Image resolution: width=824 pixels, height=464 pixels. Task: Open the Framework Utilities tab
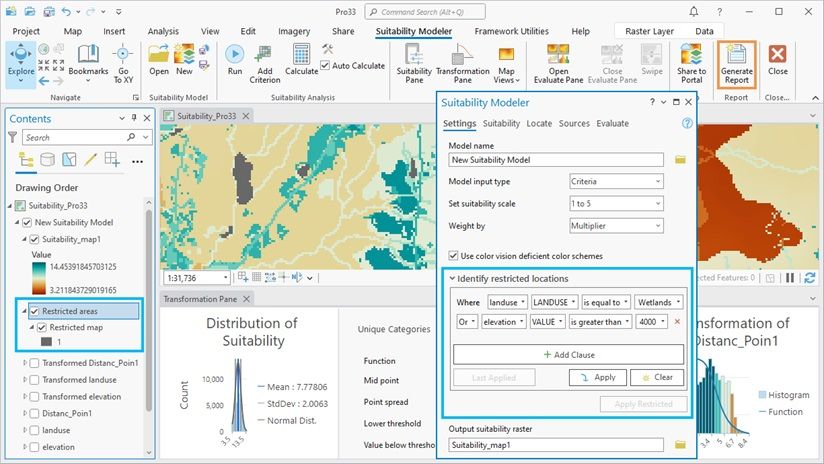[x=511, y=32]
